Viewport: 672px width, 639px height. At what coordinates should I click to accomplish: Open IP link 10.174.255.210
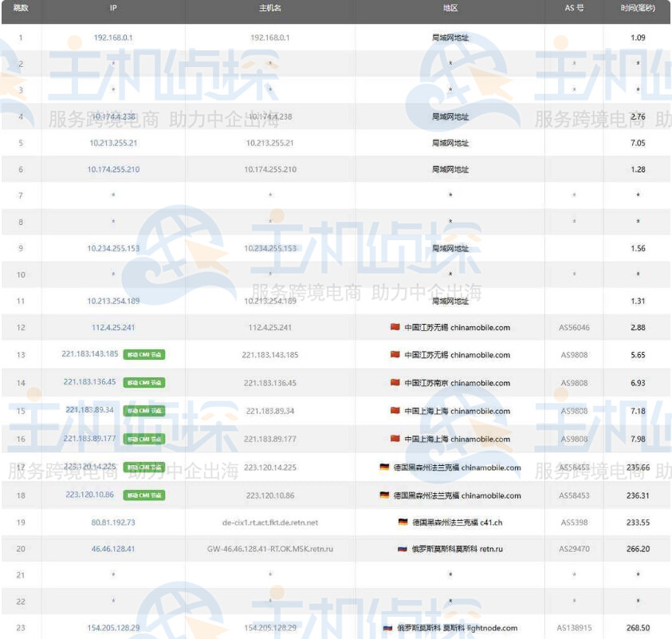113,169
